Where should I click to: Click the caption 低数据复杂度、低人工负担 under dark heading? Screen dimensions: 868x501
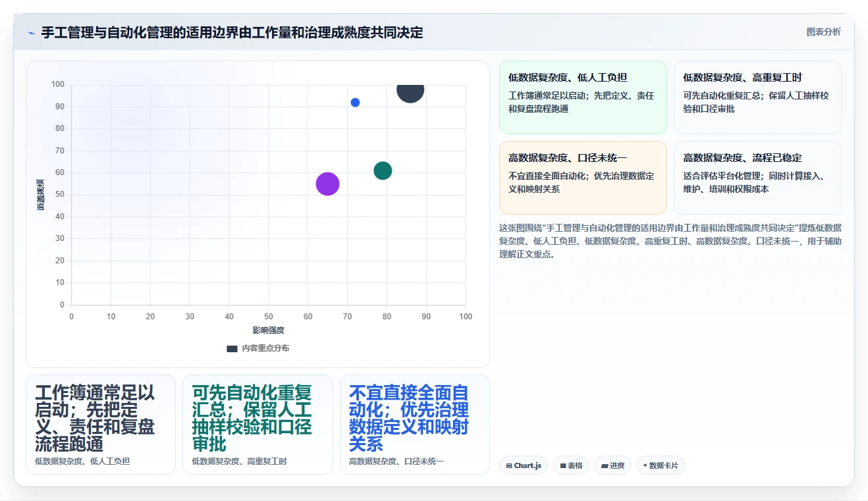[82, 461]
